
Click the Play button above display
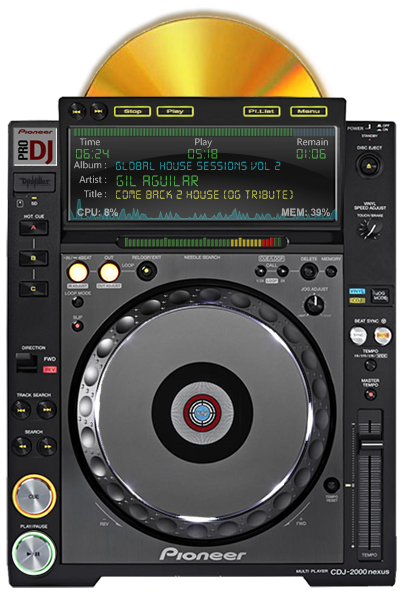tap(175, 111)
